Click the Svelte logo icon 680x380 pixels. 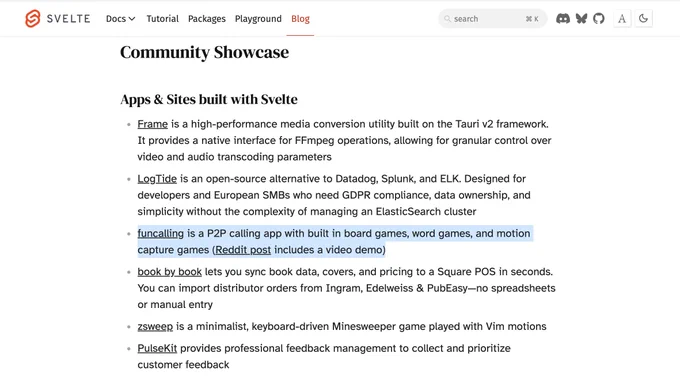[33, 19]
